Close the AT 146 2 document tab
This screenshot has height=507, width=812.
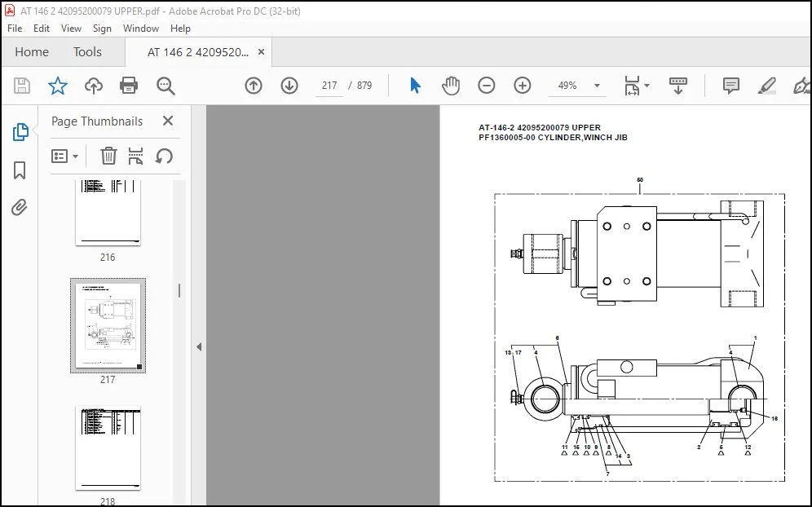[x=261, y=52]
